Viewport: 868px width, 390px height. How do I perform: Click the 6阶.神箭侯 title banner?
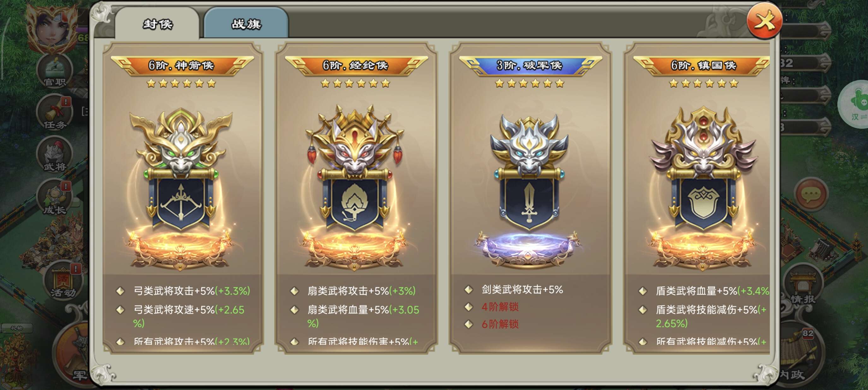tap(182, 65)
